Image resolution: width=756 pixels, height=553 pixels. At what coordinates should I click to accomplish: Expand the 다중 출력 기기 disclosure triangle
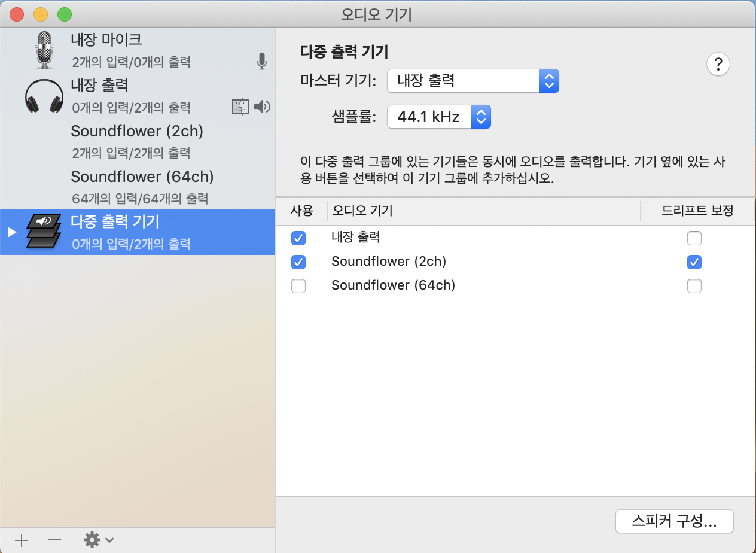click(x=11, y=232)
